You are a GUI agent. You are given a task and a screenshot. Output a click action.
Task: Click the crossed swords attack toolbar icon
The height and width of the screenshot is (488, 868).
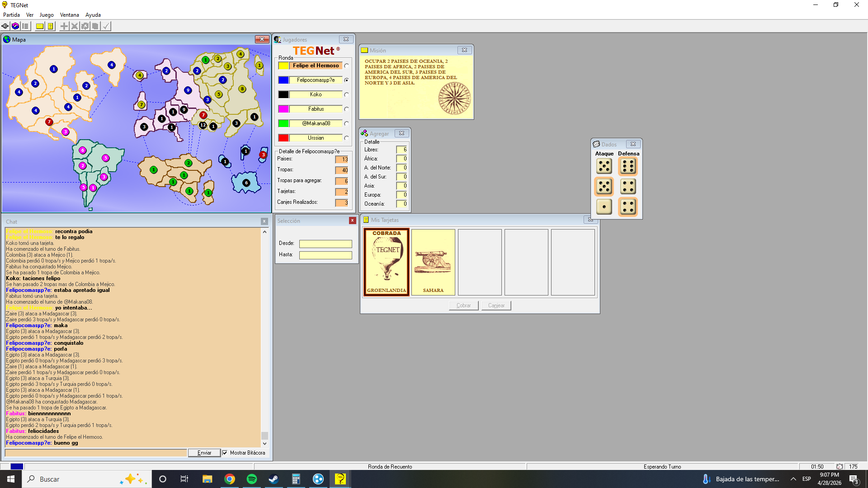pos(75,26)
